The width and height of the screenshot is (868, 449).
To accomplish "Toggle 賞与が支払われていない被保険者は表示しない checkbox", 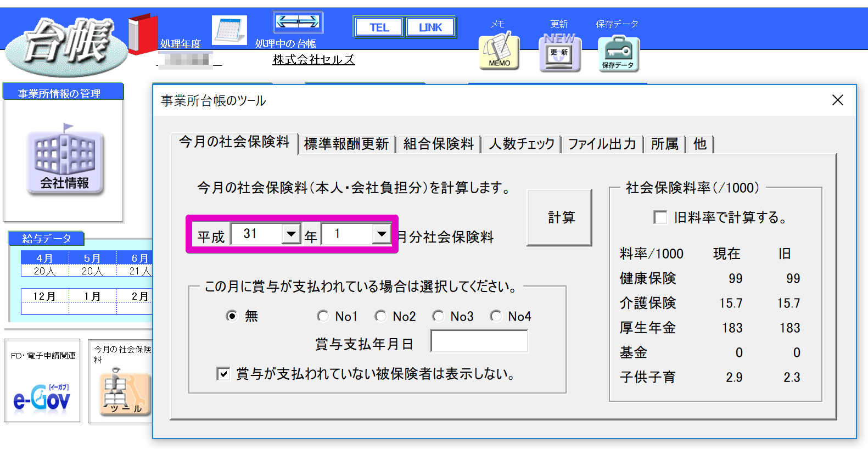I will (223, 374).
